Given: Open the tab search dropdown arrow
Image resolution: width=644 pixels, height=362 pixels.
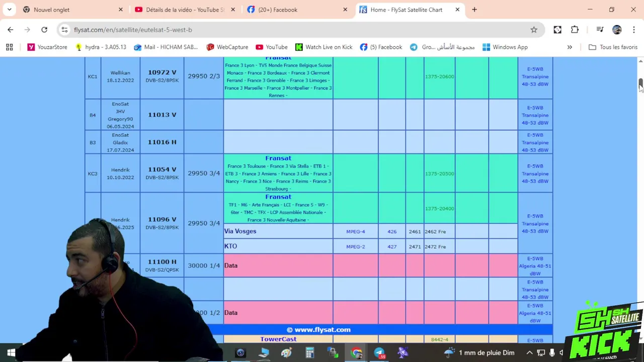Looking at the screenshot, I should [x=9, y=10].
